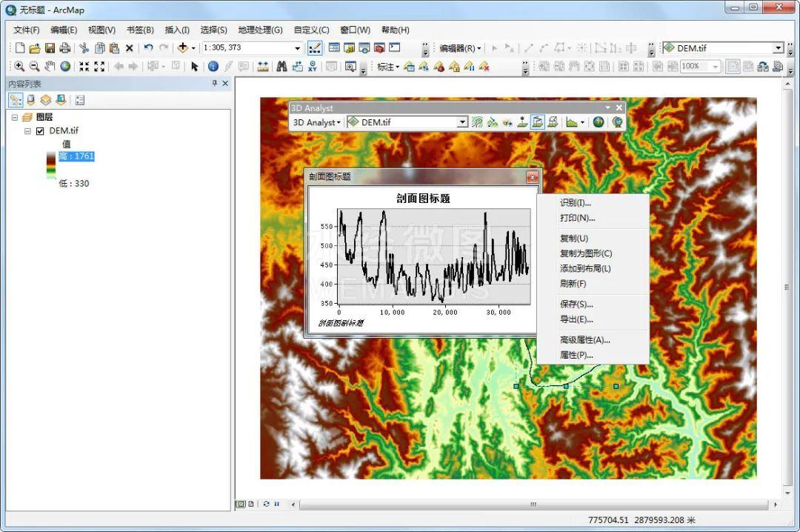Image resolution: width=800 pixels, height=532 pixels.
Task: Pause drawing with the pause button
Action: pyautogui.click(x=276, y=504)
